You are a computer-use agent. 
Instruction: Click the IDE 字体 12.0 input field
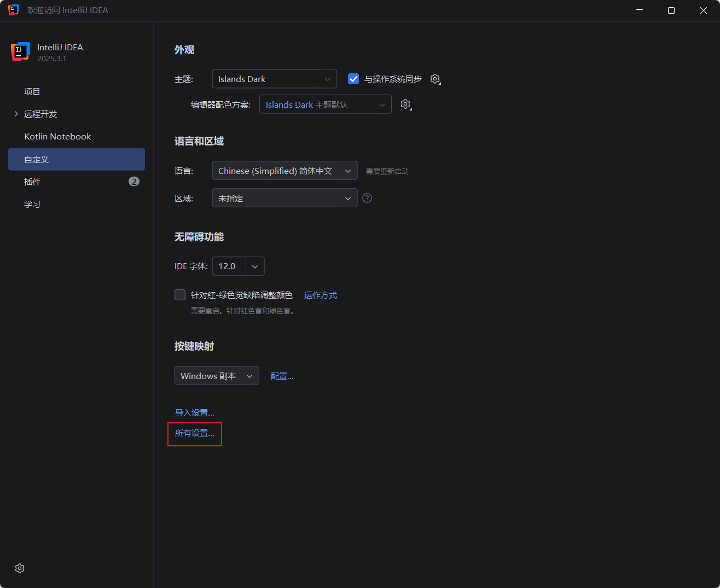tap(229, 266)
